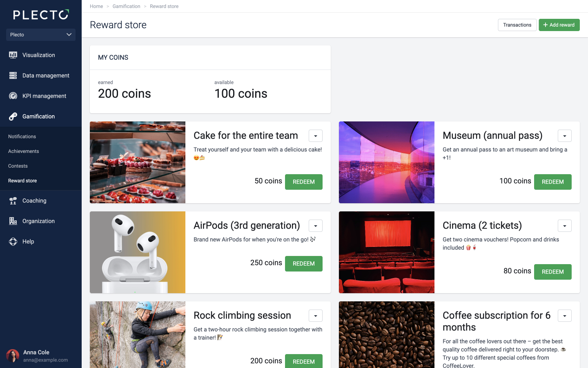Image resolution: width=588 pixels, height=368 pixels.
Task: Click the 250 coins price label
Action: coord(266,263)
